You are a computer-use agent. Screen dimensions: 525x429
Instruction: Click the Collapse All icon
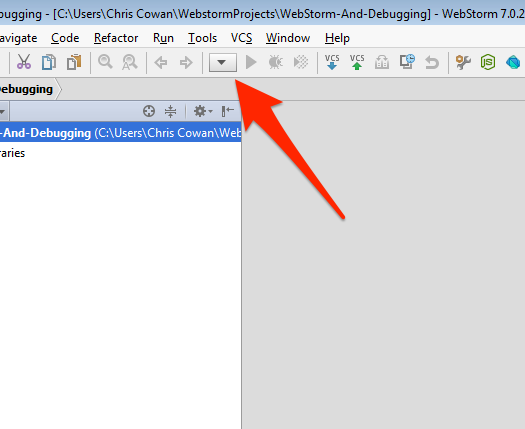170,111
